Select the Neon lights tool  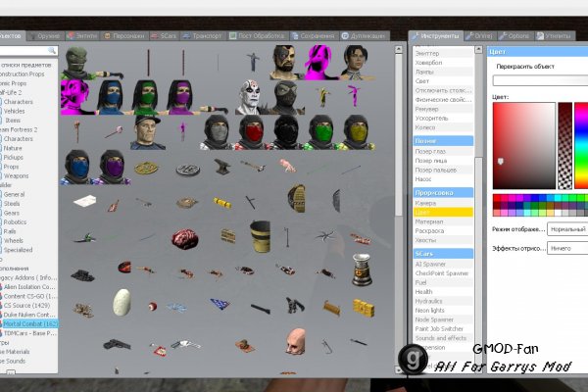click(443, 311)
